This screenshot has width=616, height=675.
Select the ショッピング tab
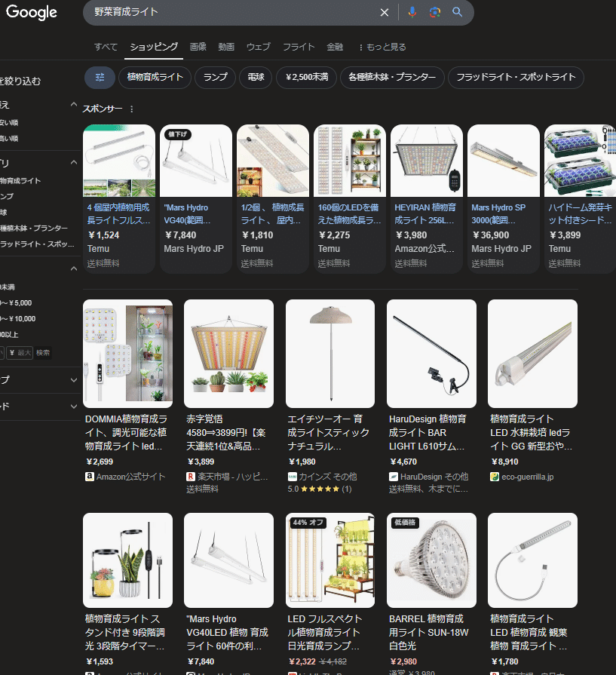click(x=154, y=47)
